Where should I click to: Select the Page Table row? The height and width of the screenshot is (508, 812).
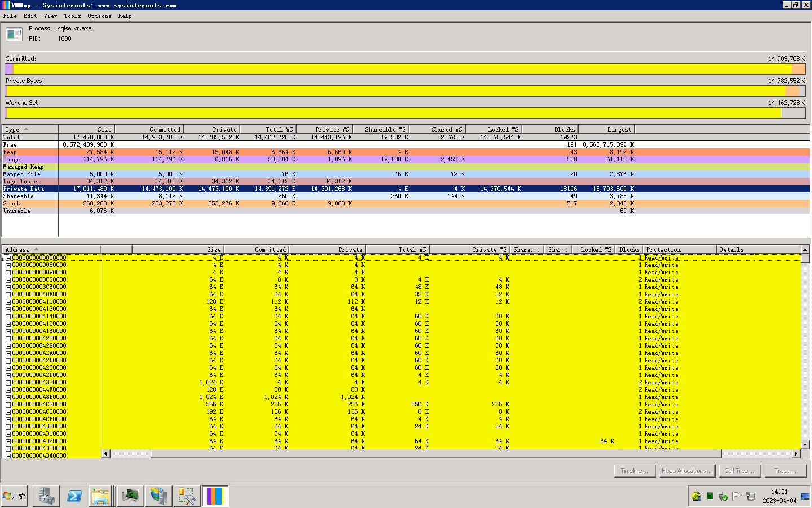(406, 182)
